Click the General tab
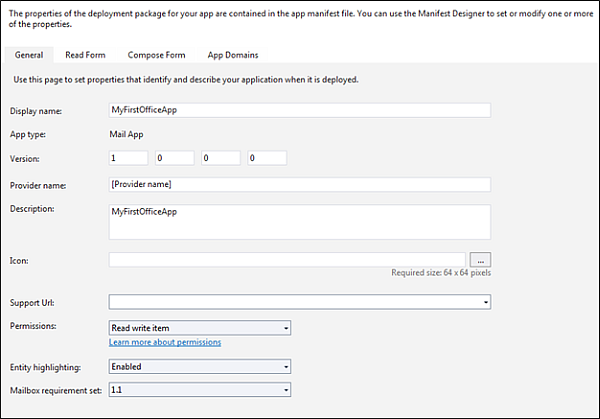 coord(29,55)
